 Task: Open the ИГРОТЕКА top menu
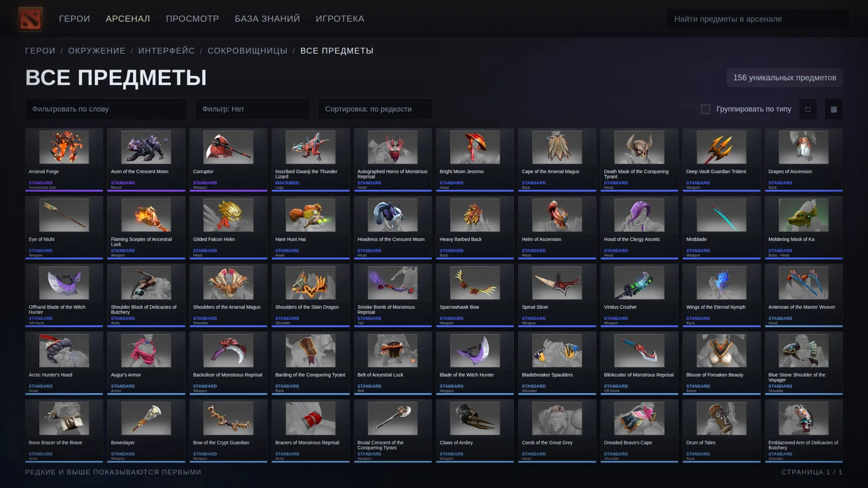340,19
